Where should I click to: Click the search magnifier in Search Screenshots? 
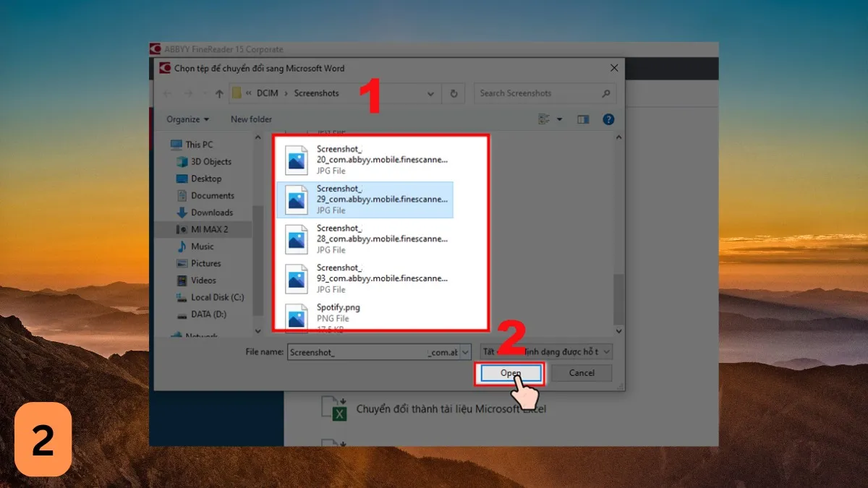(606, 93)
